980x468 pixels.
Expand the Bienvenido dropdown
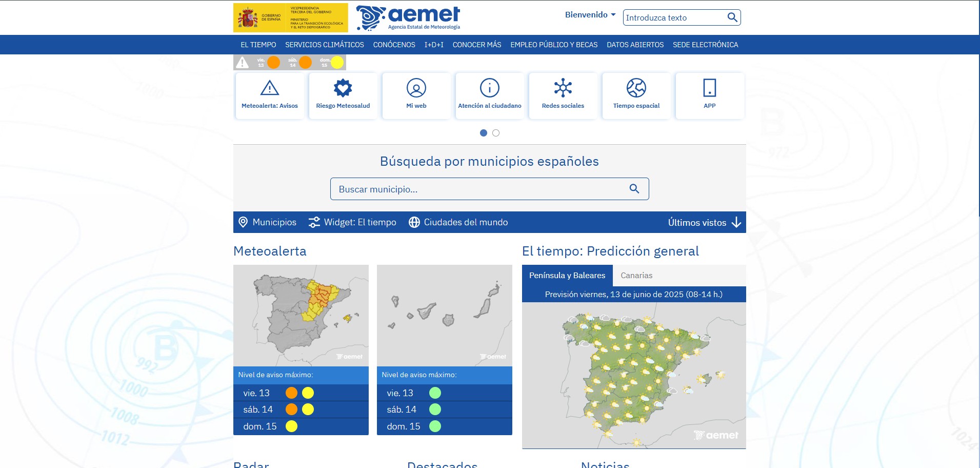[590, 15]
